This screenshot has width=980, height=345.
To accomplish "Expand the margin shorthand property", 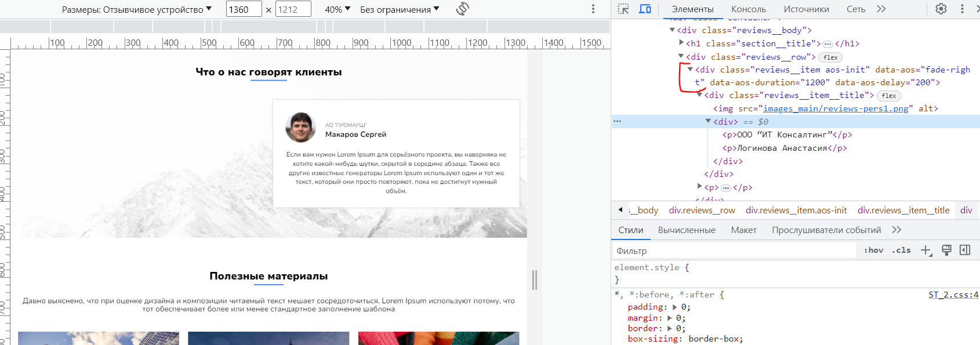I will click(670, 318).
